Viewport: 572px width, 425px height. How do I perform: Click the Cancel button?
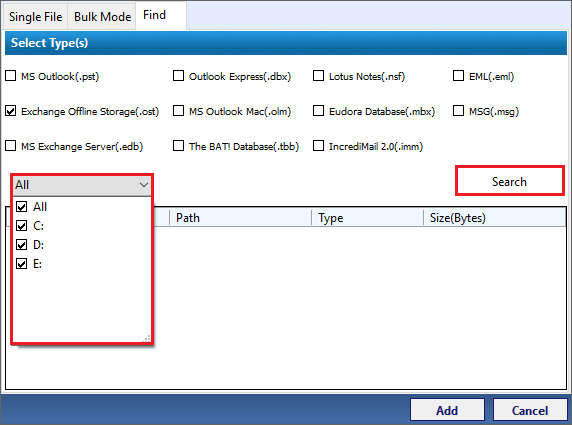pyautogui.click(x=530, y=410)
